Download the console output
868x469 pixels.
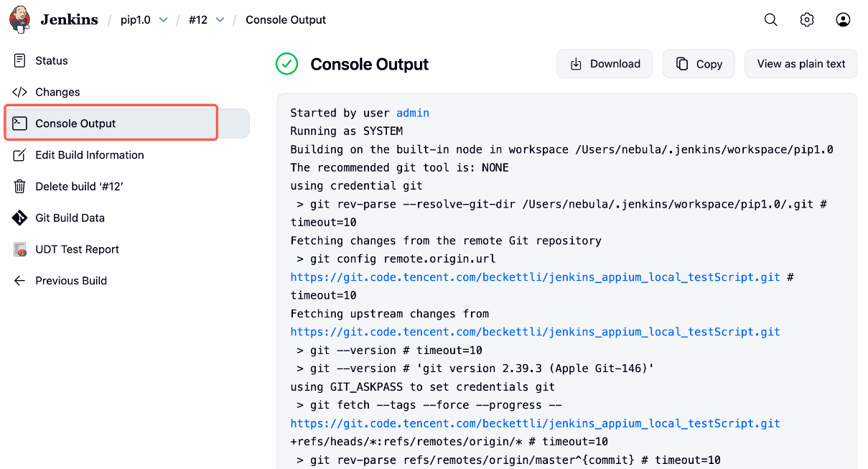[605, 64]
